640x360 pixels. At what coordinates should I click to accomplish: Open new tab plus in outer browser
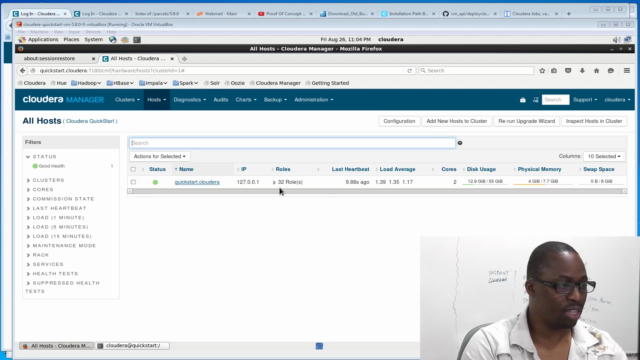click(x=569, y=13)
